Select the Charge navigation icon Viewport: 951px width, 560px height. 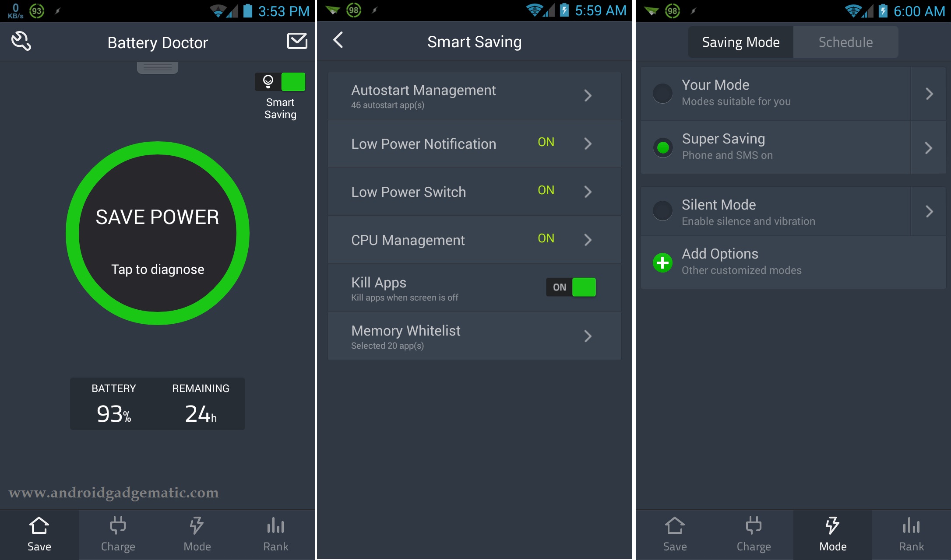pyautogui.click(x=117, y=529)
